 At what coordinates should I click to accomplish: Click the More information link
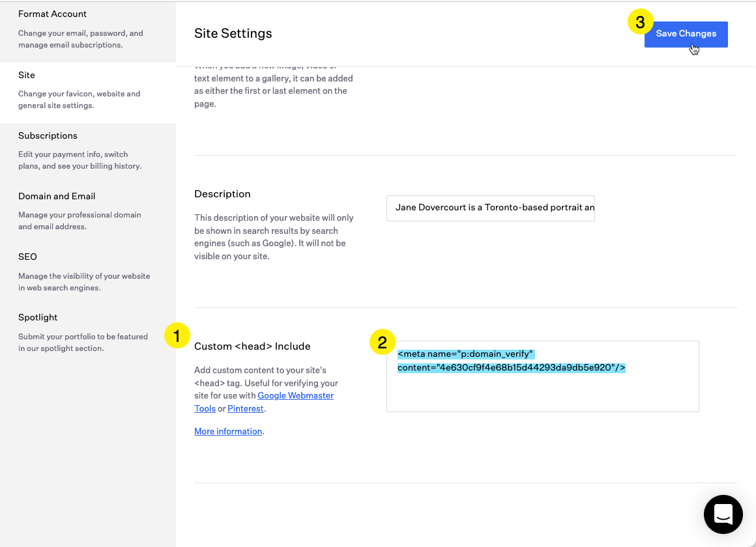coord(227,431)
